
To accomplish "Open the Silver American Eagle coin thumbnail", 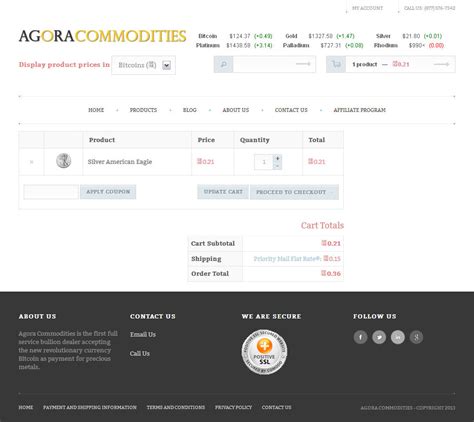I will (63, 161).
